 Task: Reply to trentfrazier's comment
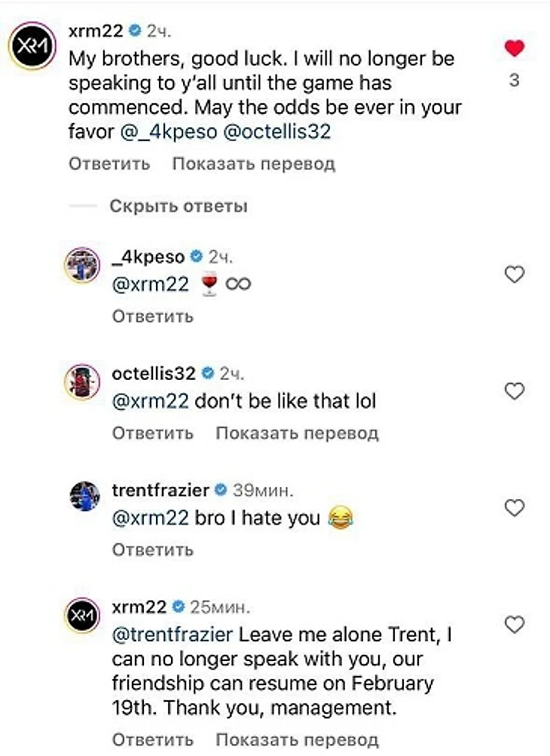pos(152,549)
